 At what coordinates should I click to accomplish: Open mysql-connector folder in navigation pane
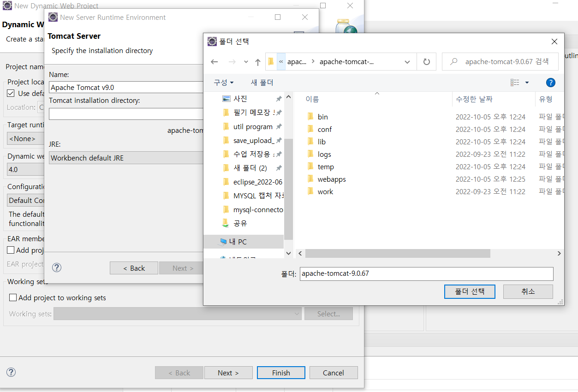click(258, 209)
